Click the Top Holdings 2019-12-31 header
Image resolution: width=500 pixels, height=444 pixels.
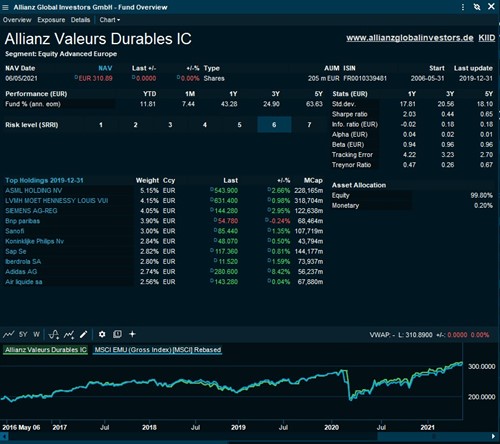(44, 180)
